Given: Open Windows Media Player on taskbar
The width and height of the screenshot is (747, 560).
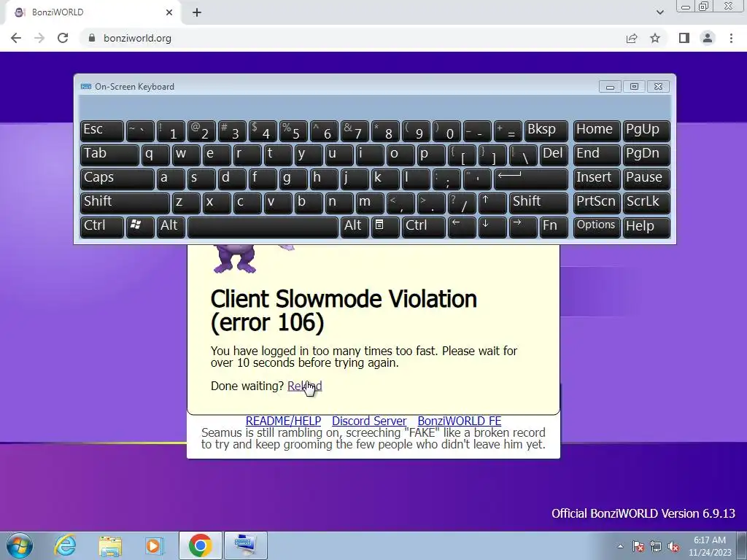Looking at the screenshot, I should tap(154, 545).
